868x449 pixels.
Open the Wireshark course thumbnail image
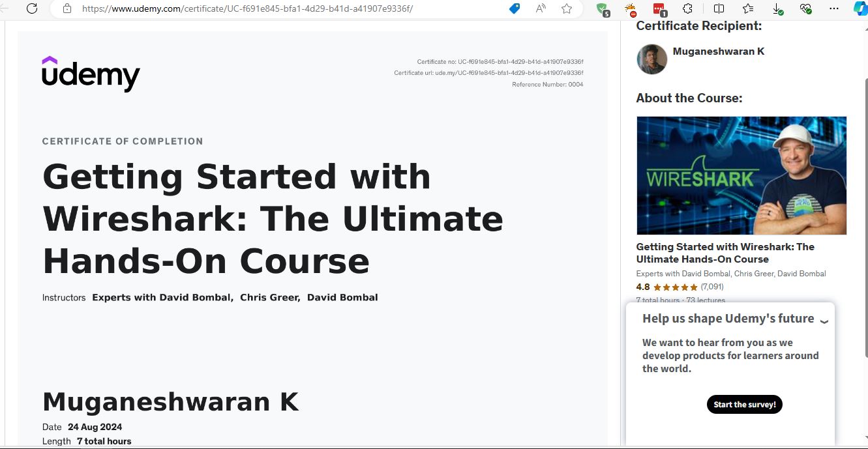pos(741,176)
